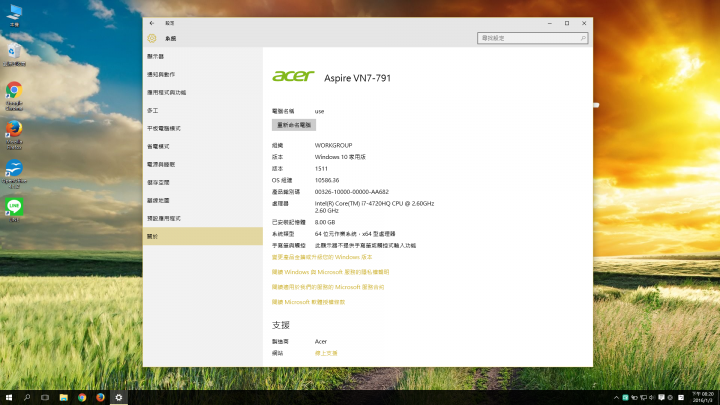
Task: Select 離線地圖 in the sidebar
Action: click(x=202, y=200)
